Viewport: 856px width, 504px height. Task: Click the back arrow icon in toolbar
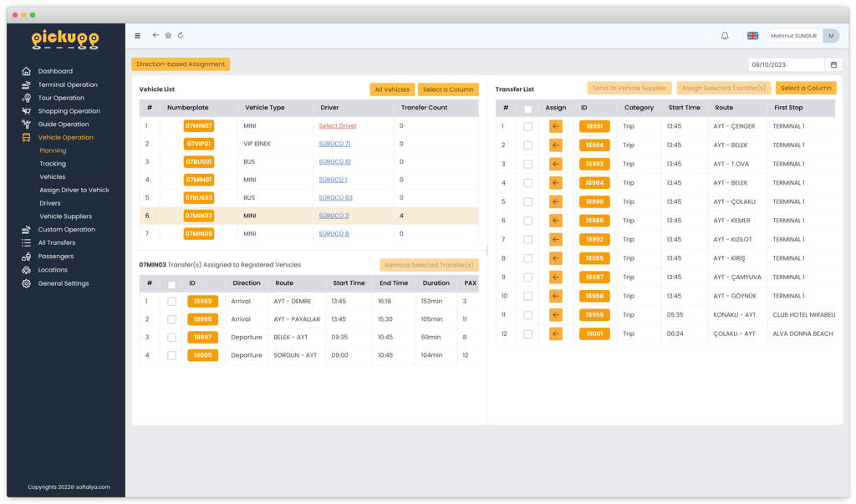click(x=155, y=35)
